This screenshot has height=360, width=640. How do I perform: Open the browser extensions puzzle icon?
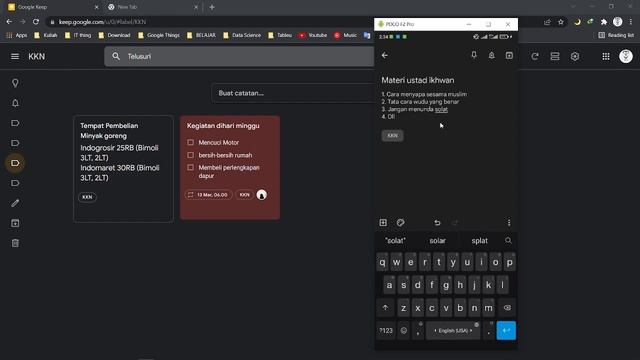[604, 22]
